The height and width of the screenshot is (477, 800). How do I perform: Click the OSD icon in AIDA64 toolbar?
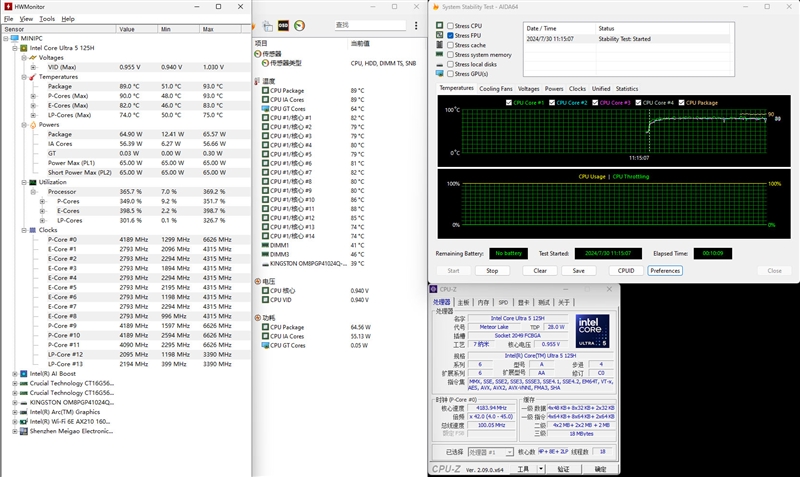point(283,26)
